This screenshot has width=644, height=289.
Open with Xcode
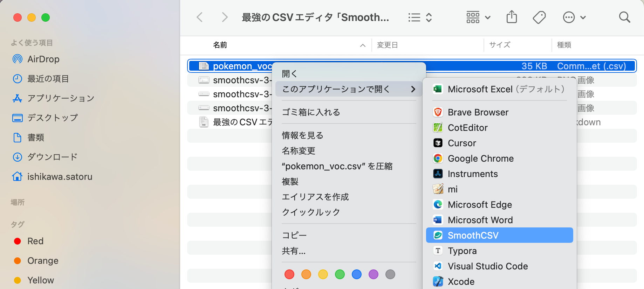(499, 282)
